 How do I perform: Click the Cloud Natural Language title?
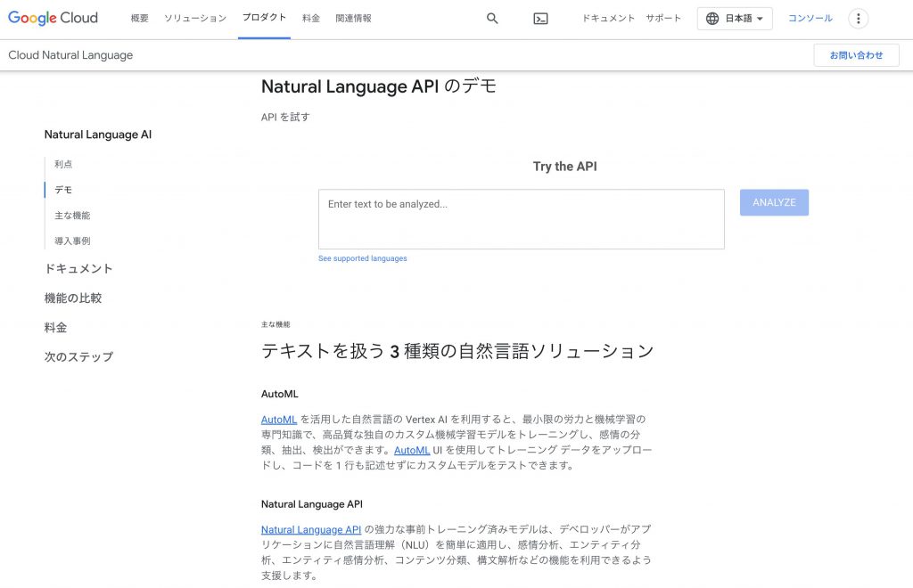[70, 55]
